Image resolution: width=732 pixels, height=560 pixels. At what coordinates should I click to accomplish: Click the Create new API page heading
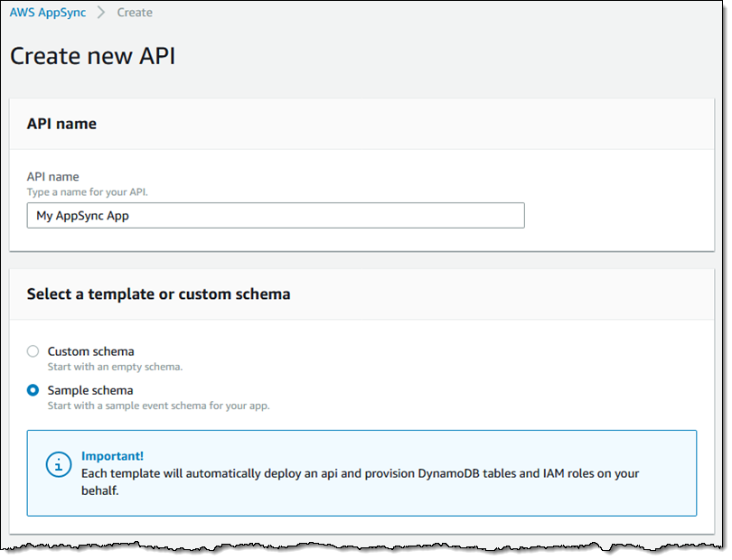pyautogui.click(x=92, y=56)
